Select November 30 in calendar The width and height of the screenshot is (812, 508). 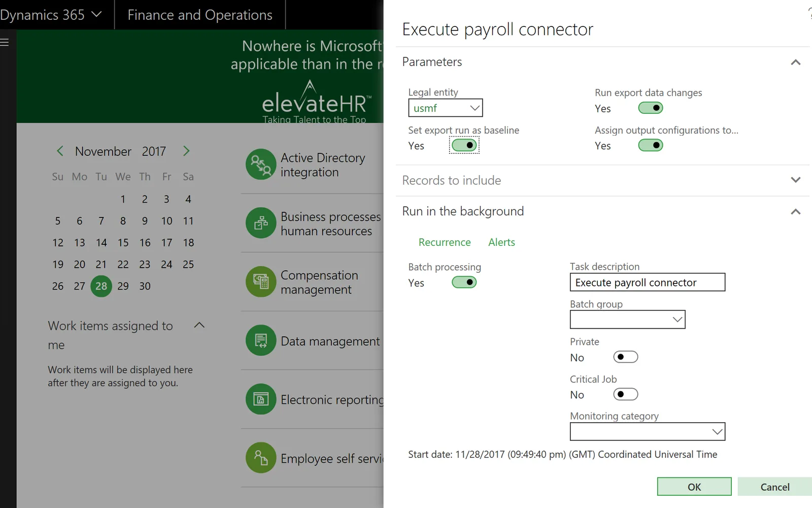pos(145,286)
